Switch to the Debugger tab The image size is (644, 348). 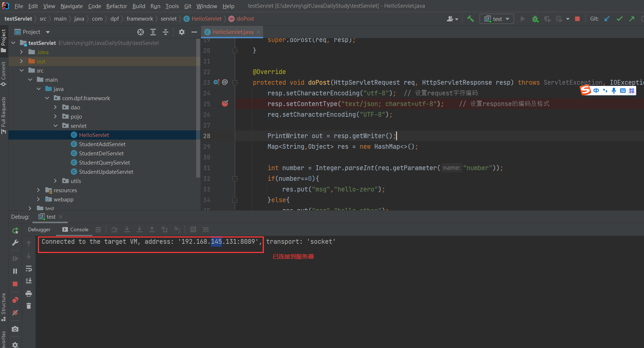coord(39,229)
